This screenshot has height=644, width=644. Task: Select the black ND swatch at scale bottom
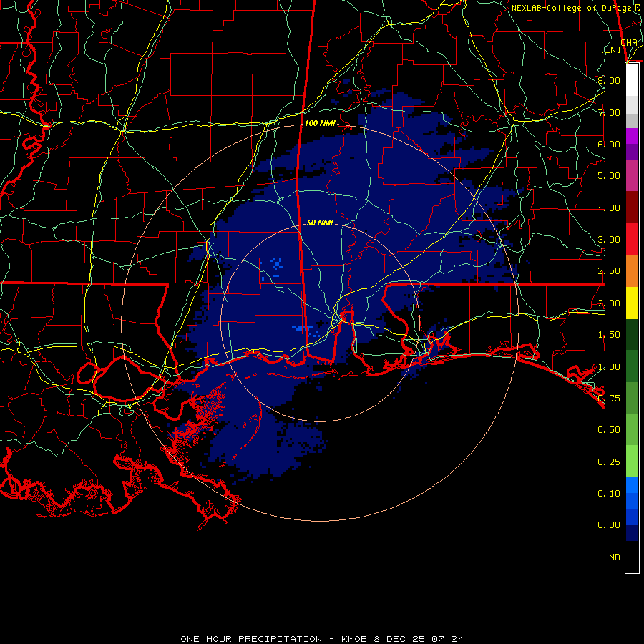[632, 557]
